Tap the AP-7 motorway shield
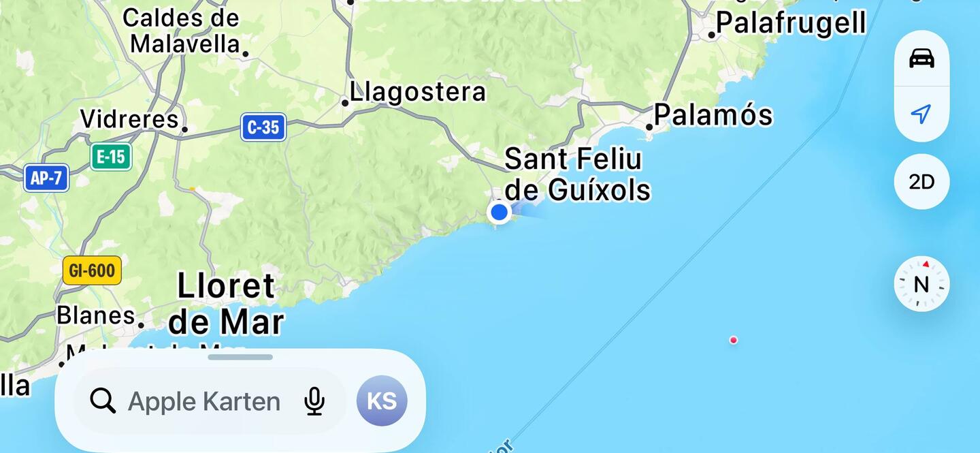 coord(46,178)
